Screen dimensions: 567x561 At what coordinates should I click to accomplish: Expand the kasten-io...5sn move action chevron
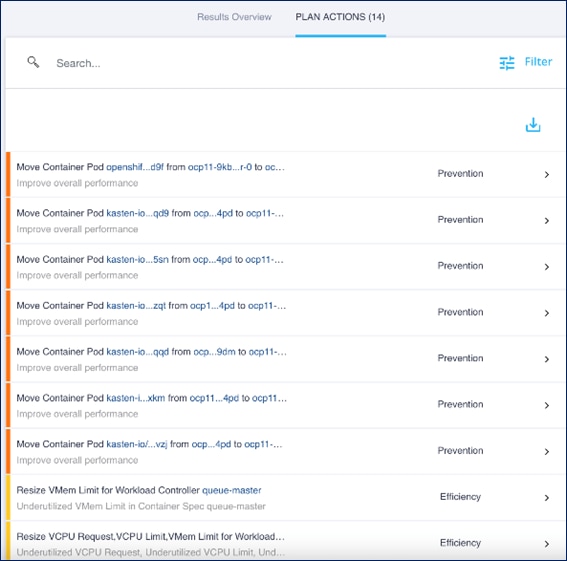click(x=547, y=267)
